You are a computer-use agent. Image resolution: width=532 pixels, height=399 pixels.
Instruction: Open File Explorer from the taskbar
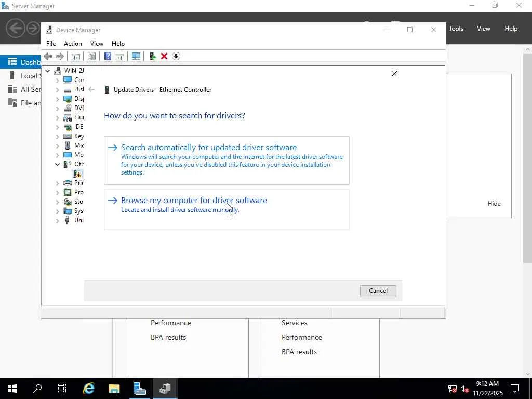114,389
